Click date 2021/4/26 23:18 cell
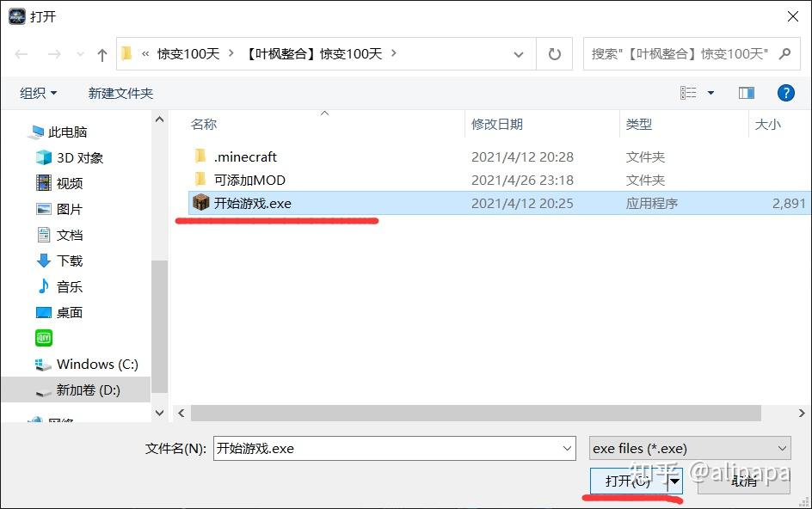 click(522, 180)
